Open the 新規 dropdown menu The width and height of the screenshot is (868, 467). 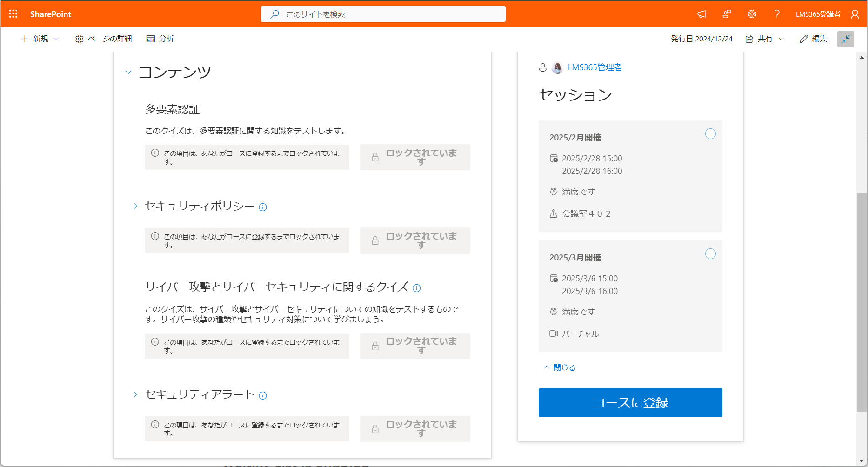click(x=40, y=39)
